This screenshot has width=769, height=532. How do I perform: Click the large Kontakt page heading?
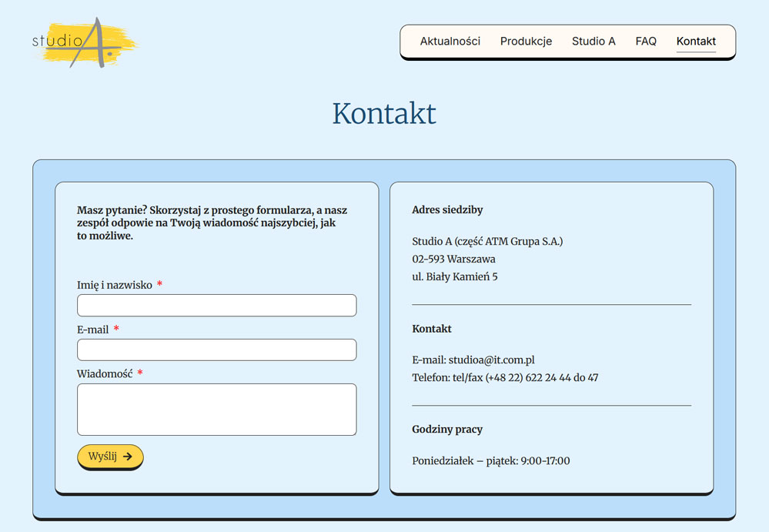click(384, 114)
